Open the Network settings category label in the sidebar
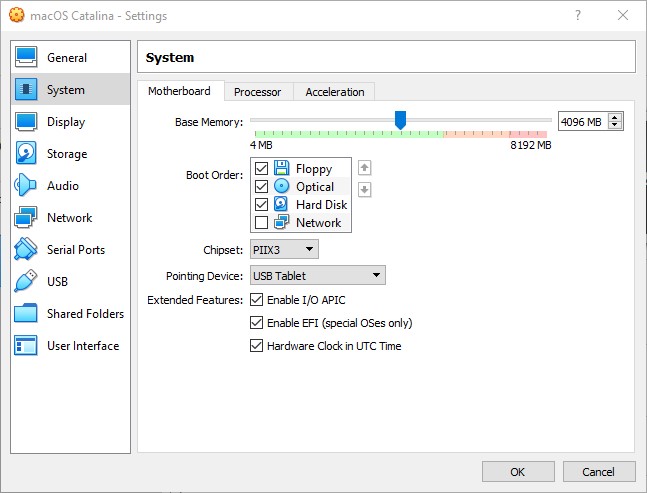The width and height of the screenshot is (647, 493). click(x=69, y=218)
